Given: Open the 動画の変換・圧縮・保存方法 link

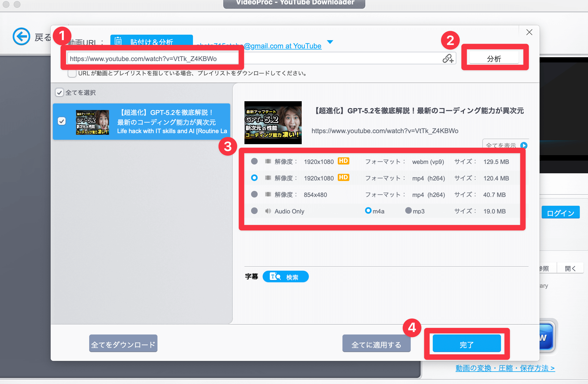Looking at the screenshot, I should [x=505, y=368].
